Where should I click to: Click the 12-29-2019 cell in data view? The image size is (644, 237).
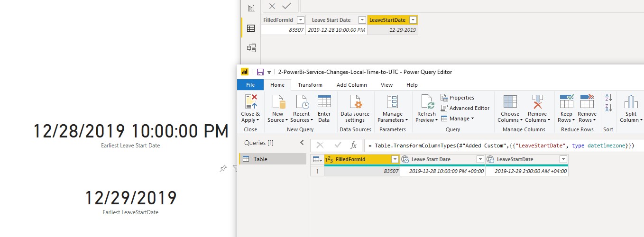393,30
